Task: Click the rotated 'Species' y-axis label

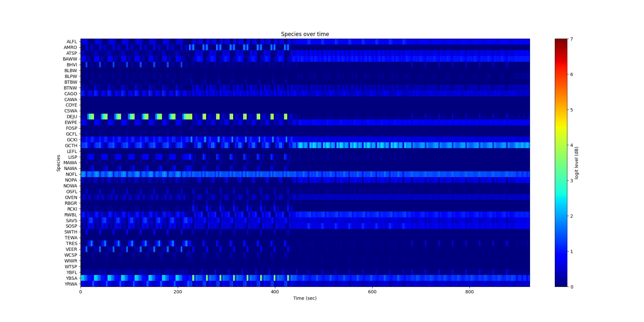Action: click(x=59, y=163)
